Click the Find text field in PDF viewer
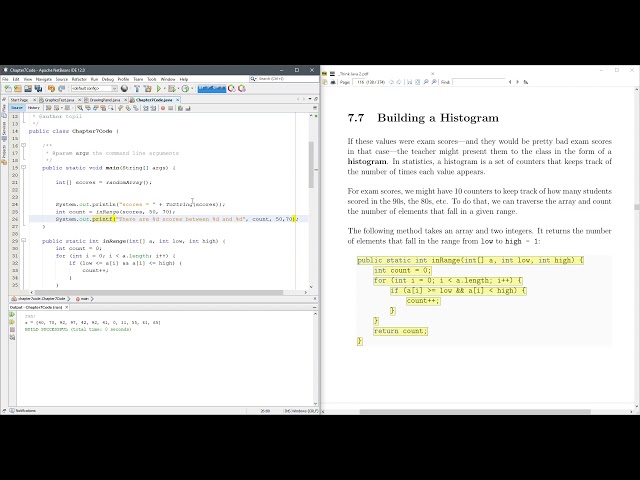The width and height of the screenshot is (640, 480). coord(478,82)
